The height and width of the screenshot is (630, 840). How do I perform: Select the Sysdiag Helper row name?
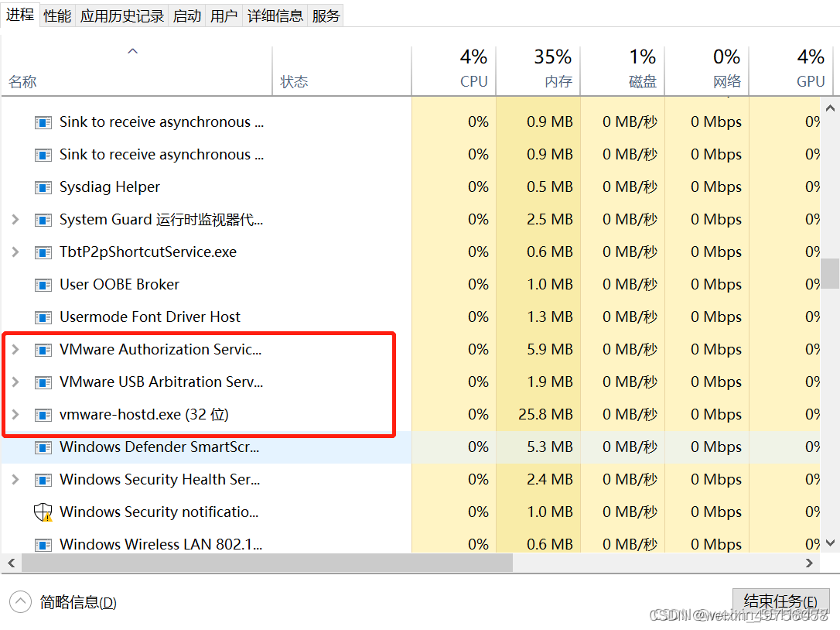(x=110, y=187)
